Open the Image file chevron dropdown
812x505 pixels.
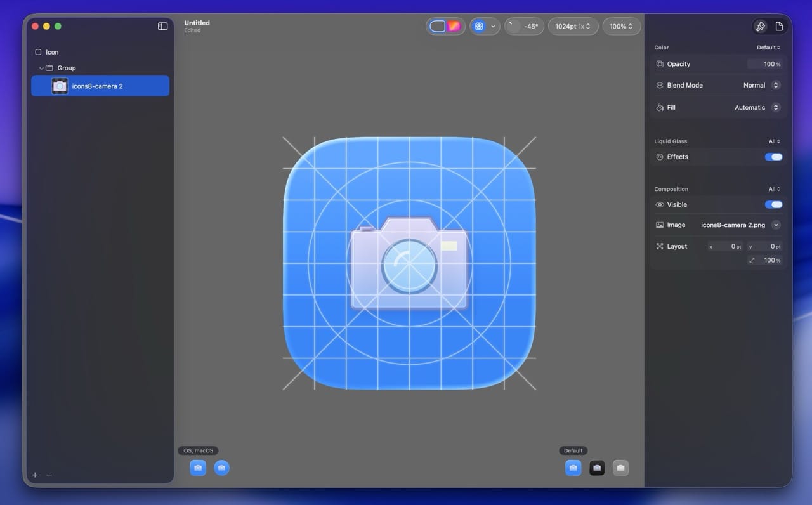click(776, 225)
